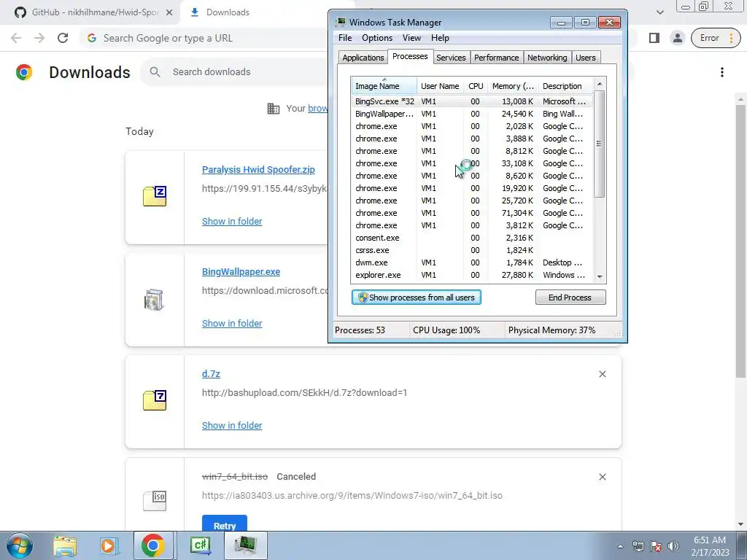Click the Search downloads magnifier icon
This screenshot has width=747, height=560.
pos(155,72)
